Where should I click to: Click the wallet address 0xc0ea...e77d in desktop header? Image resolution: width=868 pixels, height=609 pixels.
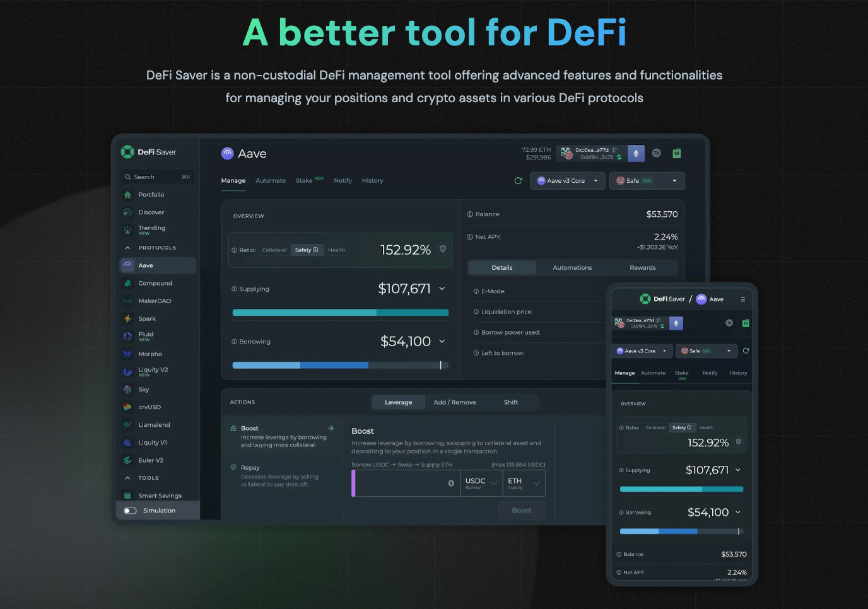pyautogui.click(x=592, y=150)
